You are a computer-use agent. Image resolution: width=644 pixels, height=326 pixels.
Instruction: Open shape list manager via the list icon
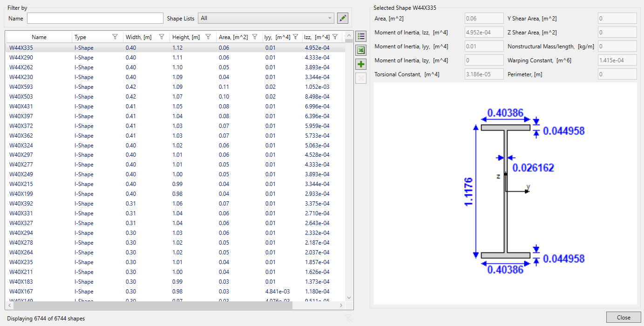[361, 36]
